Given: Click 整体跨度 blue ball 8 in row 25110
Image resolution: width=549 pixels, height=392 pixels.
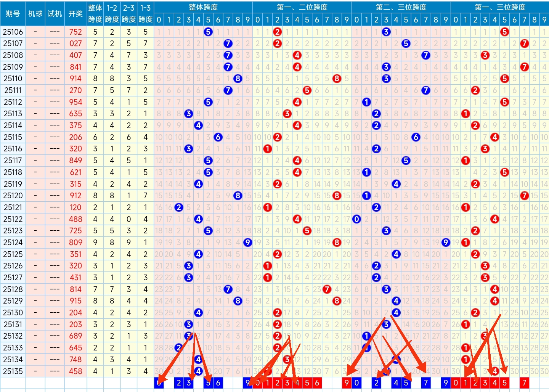Looking at the screenshot, I should coord(238,79).
